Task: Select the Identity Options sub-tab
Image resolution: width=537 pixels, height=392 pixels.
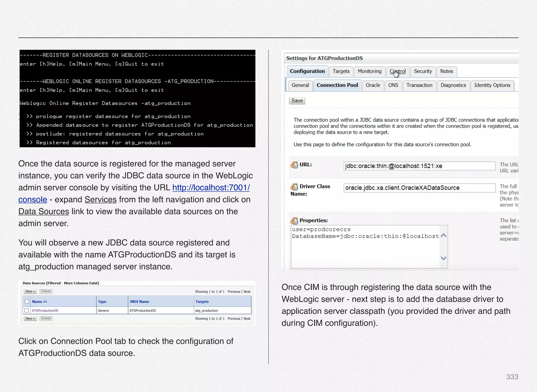Action: [x=492, y=85]
